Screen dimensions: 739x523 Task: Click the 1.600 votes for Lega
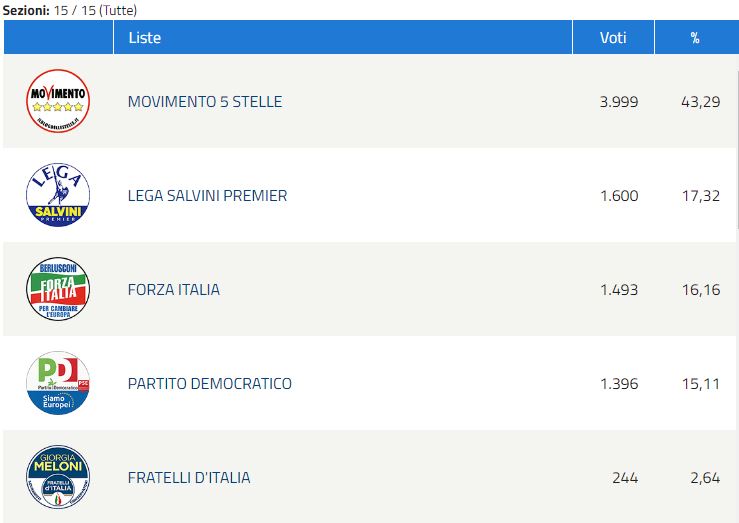pos(619,196)
